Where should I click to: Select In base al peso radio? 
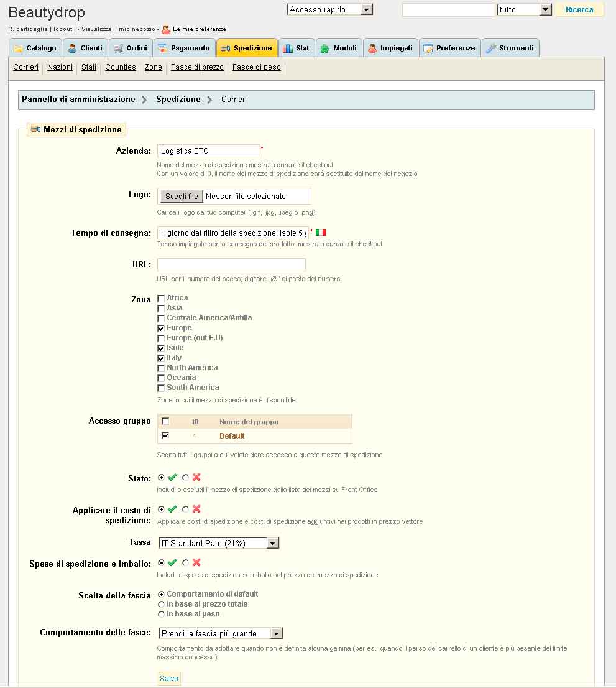[x=162, y=615]
